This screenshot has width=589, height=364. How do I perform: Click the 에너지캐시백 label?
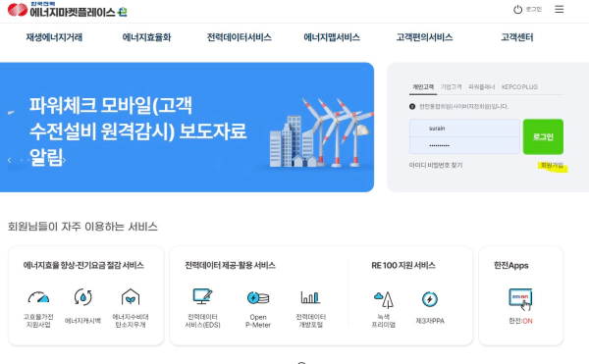pyautogui.click(x=83, y=321)
